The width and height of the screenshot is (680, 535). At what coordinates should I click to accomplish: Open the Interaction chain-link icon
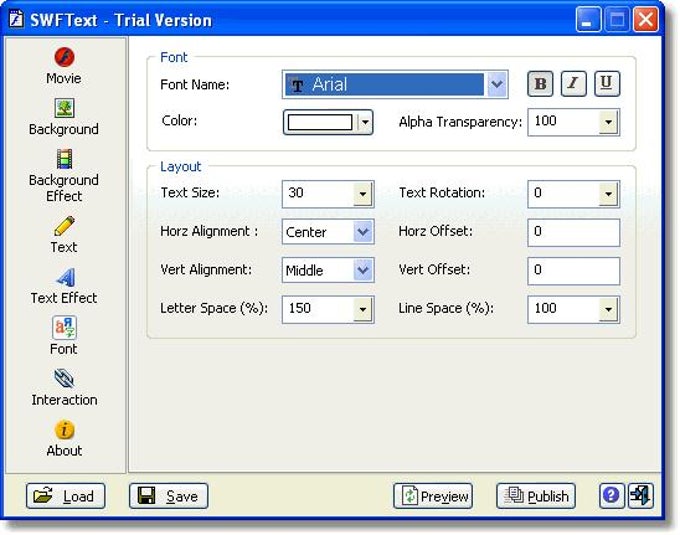pos(64,378)
